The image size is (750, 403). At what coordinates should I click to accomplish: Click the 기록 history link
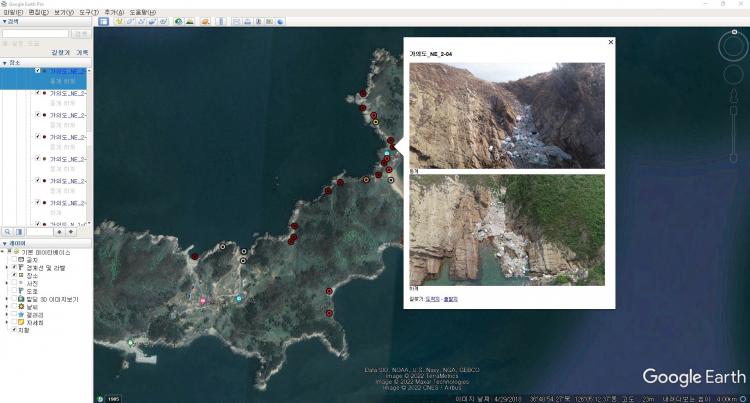point(82,53)
